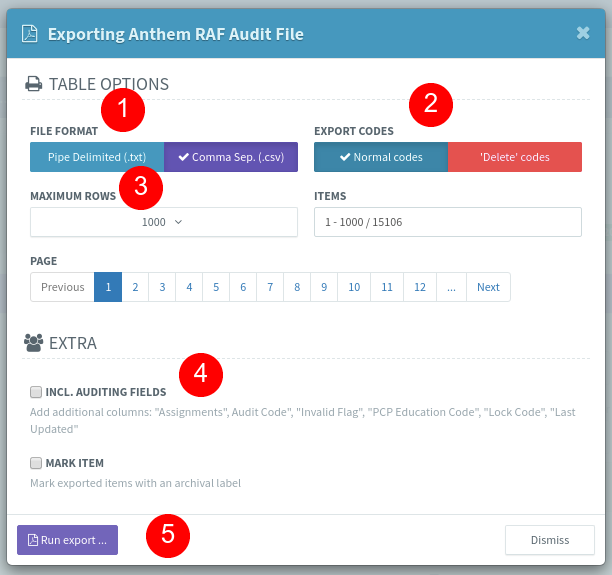Jump to page 11

[387, 287]
